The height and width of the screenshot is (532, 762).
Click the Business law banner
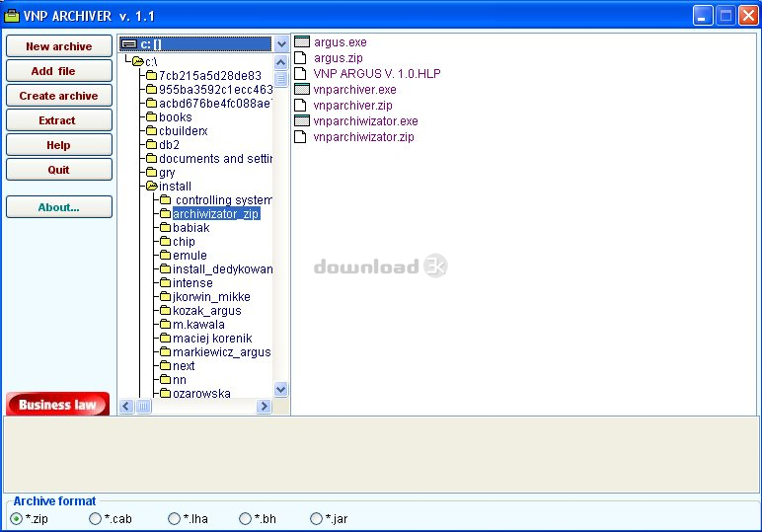tap(58, 404)
